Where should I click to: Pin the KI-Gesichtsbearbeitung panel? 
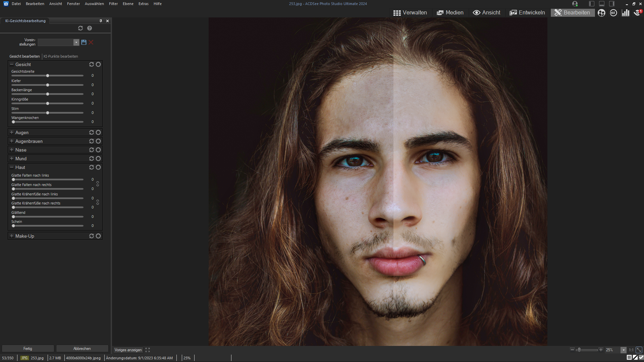click(x=101, y=21)
